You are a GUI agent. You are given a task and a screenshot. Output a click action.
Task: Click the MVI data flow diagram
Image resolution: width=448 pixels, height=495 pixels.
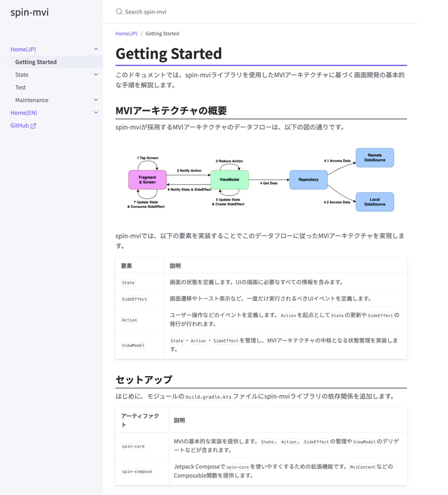pos(261,179)
